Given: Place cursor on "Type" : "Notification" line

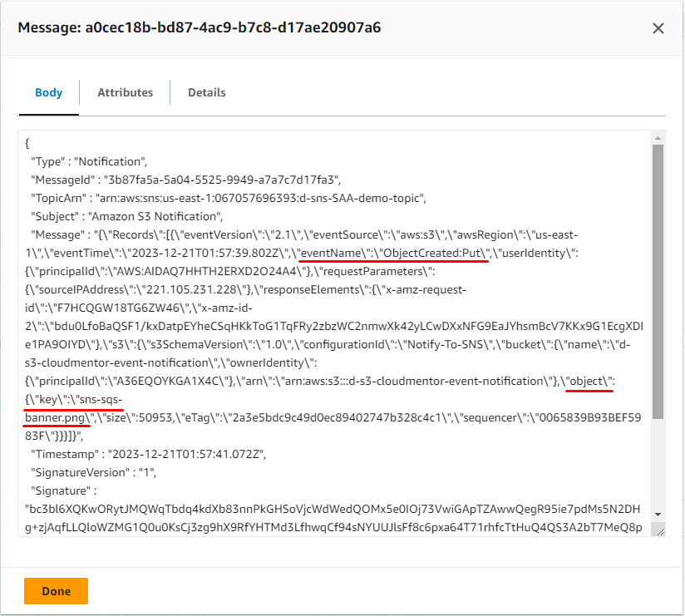Looking at the screenshot, I should [88, 160].
